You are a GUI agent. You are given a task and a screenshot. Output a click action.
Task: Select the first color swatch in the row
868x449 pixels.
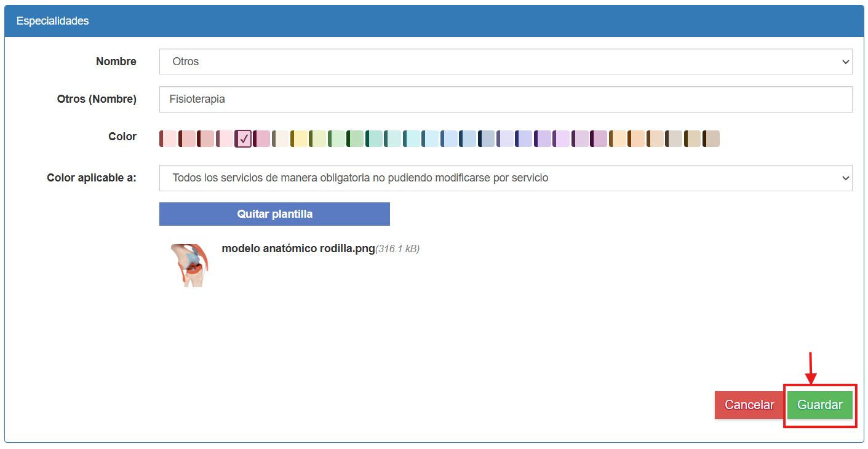(x=168, y=138)
